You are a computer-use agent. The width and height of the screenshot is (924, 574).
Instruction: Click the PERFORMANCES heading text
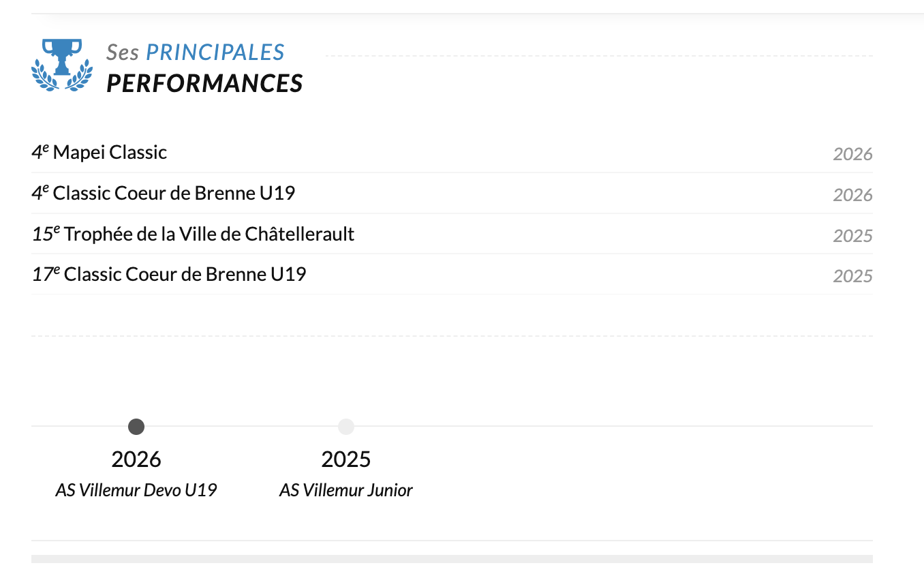click(204, 83)
